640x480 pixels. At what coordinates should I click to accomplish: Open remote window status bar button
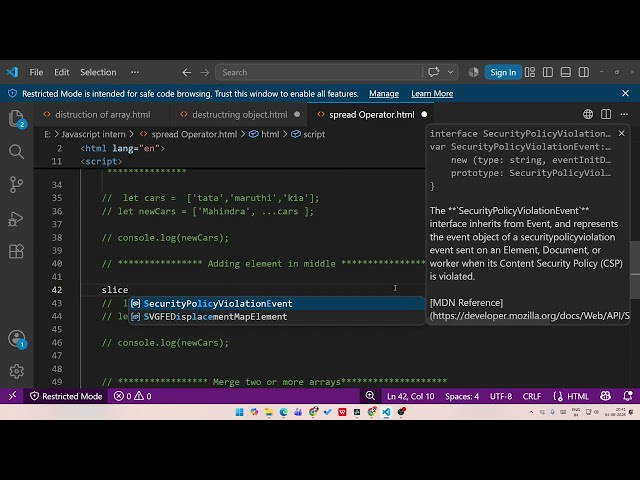(12, 396)
